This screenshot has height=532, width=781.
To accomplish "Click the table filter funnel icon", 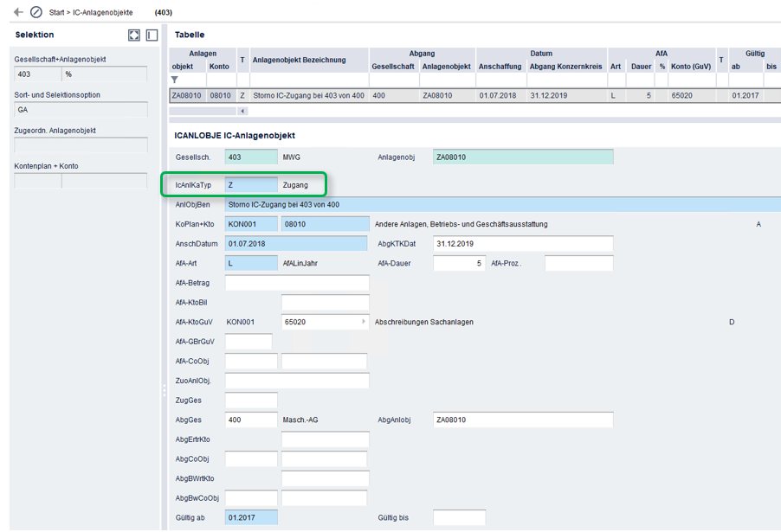I will pyautogui.click(x=175, y=80).
